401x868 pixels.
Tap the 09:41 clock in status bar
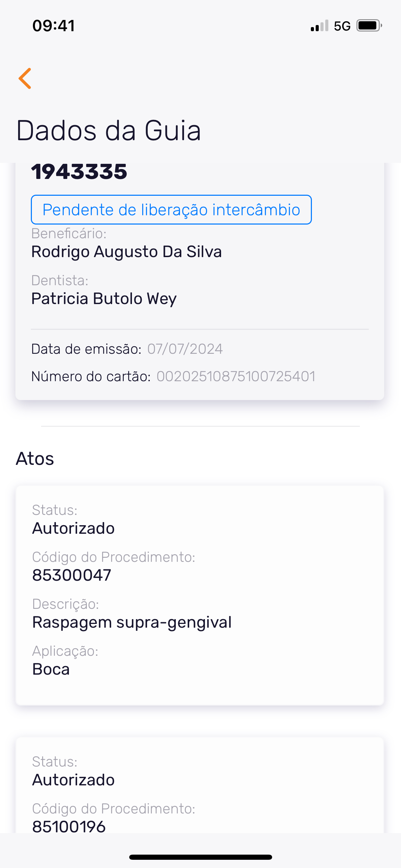[x=53, y=26]
